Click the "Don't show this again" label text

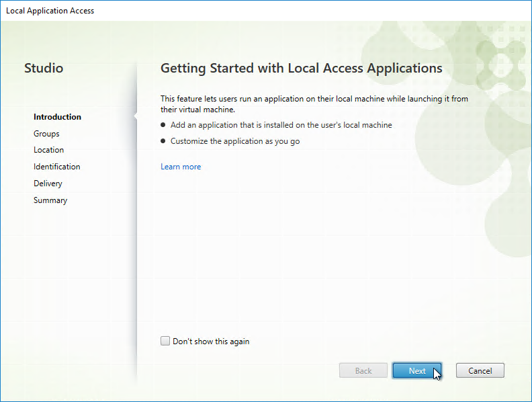click(211, 341)
